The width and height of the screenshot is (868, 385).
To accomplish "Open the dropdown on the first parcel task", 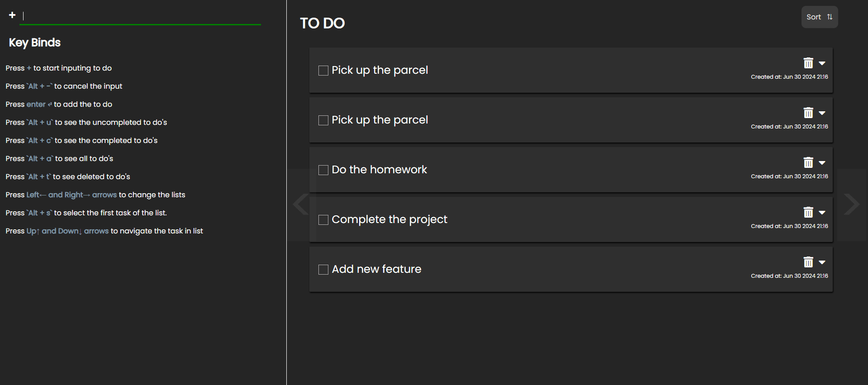I will (x=822, y=63).
